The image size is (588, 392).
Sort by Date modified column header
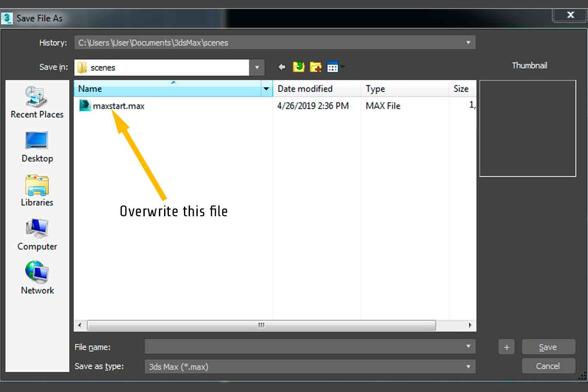pyautogui.click(x=317, y=89)
